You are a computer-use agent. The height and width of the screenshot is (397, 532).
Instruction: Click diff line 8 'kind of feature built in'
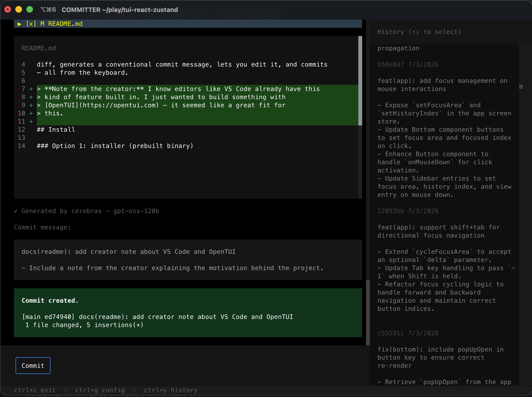161,97
